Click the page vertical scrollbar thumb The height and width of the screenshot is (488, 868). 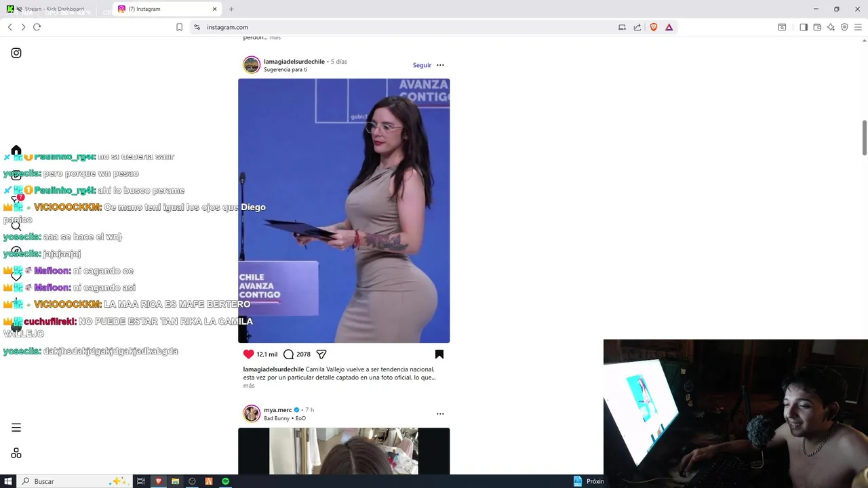(x=865, y=138)
